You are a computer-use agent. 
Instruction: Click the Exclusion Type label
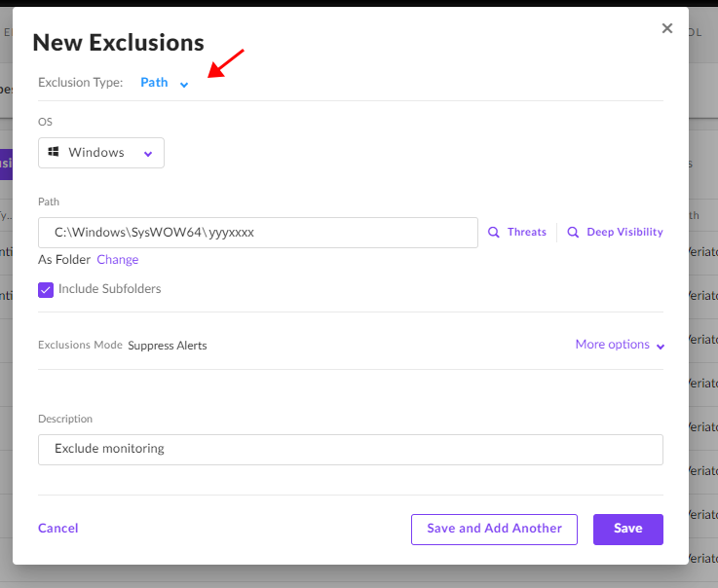pos(81,83)
